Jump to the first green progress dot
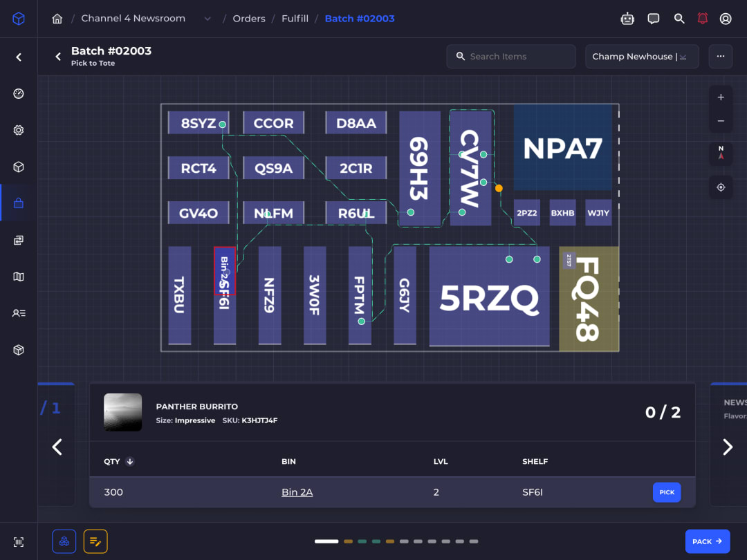Image resolution: width=747 pixels, height=560 pixels. (x=362, y=541)
